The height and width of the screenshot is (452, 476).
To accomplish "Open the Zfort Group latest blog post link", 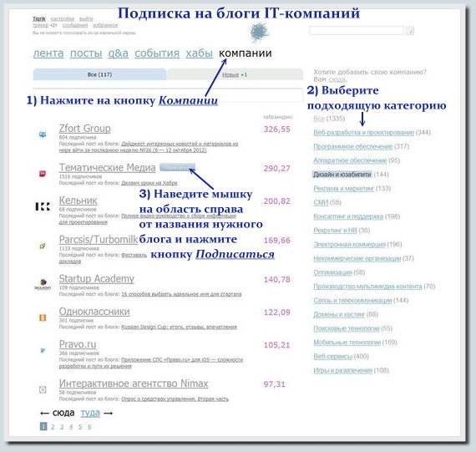I will pos(149,147).
